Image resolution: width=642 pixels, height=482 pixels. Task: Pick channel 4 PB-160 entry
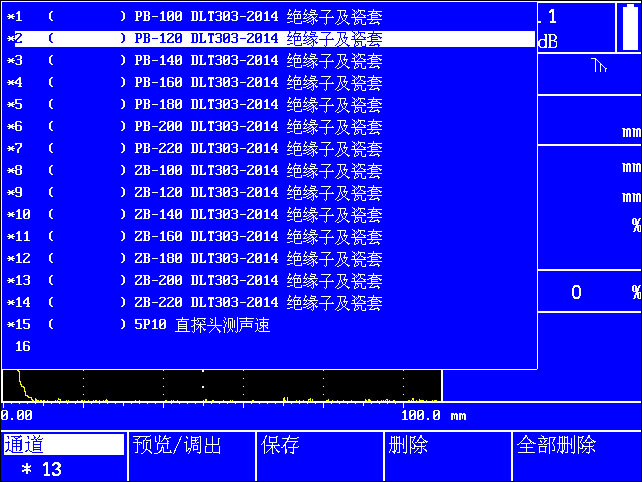click(x=269, y=83)
